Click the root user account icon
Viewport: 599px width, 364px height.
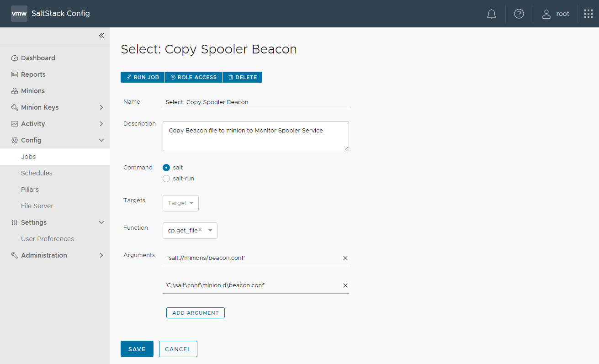(x=546, y=14)
